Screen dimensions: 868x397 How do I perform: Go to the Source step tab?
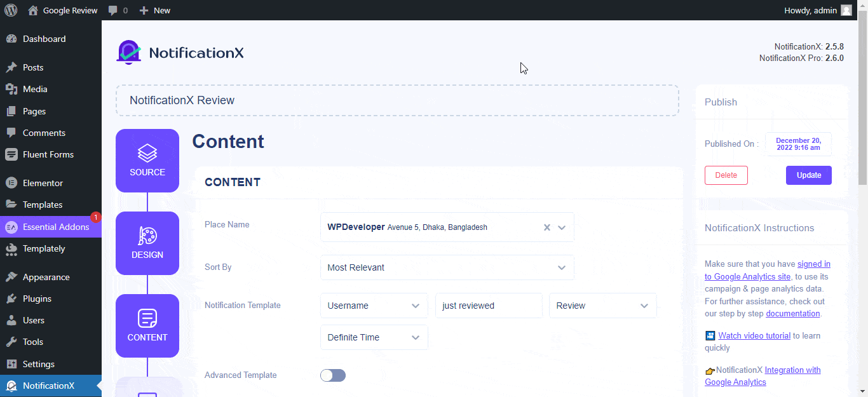pyautogui.click(x=147, y=161)
